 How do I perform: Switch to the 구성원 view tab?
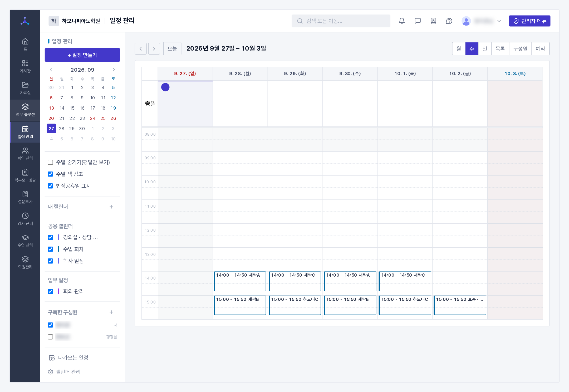tap(520, 48)
